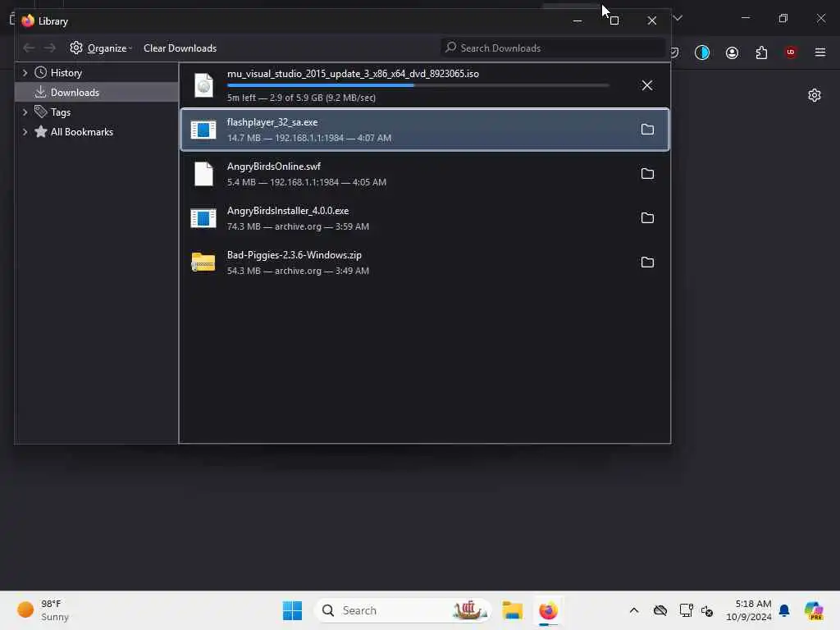Click the '5m left — 2.9 of 5.9 GB' status
Screen dimensions: 840x630
click(301, 98)
